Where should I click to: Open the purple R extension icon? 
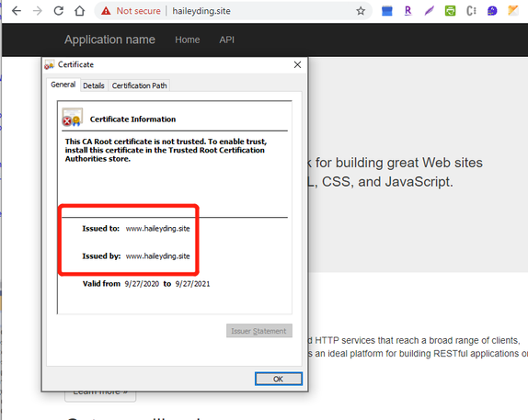pos(407,11)
